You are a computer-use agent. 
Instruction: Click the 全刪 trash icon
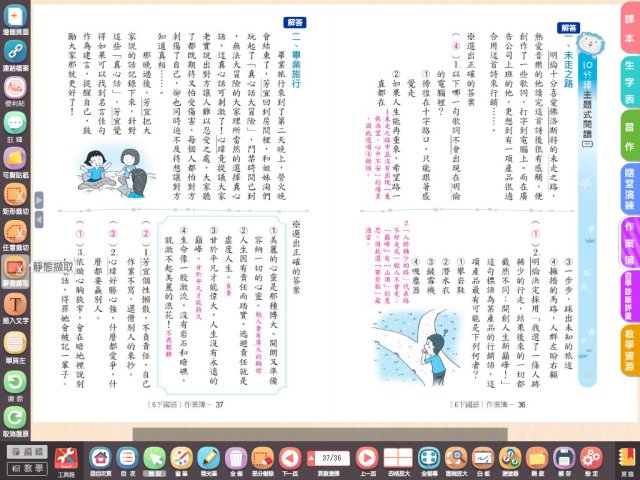click(x=236, y=459)
